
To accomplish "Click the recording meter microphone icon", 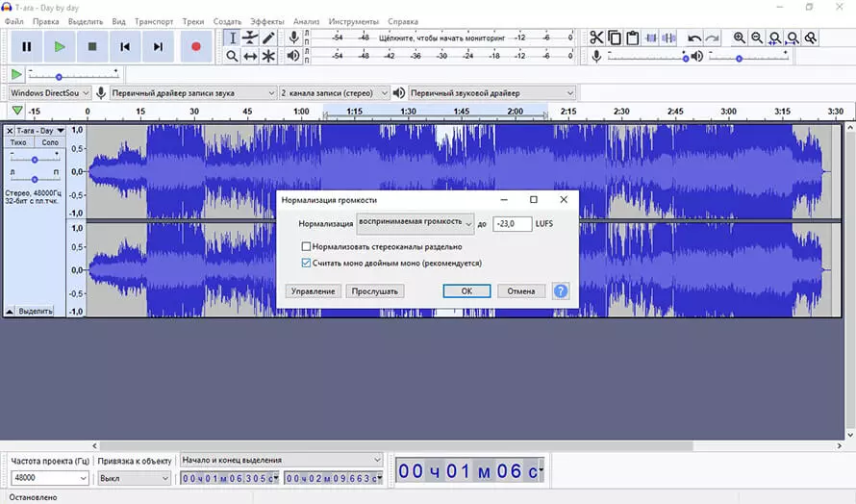I will coord(293,38).
